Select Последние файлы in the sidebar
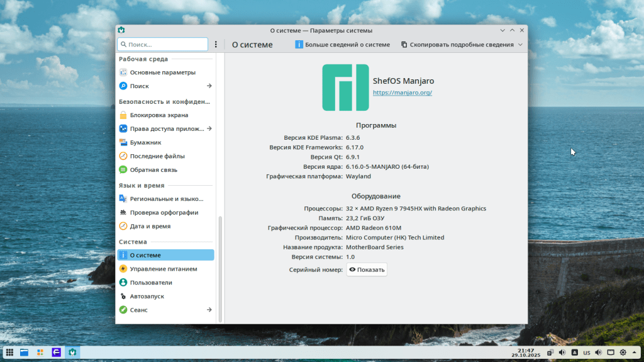644x362 pixels. pyautogui.click(x=157, y=156)
